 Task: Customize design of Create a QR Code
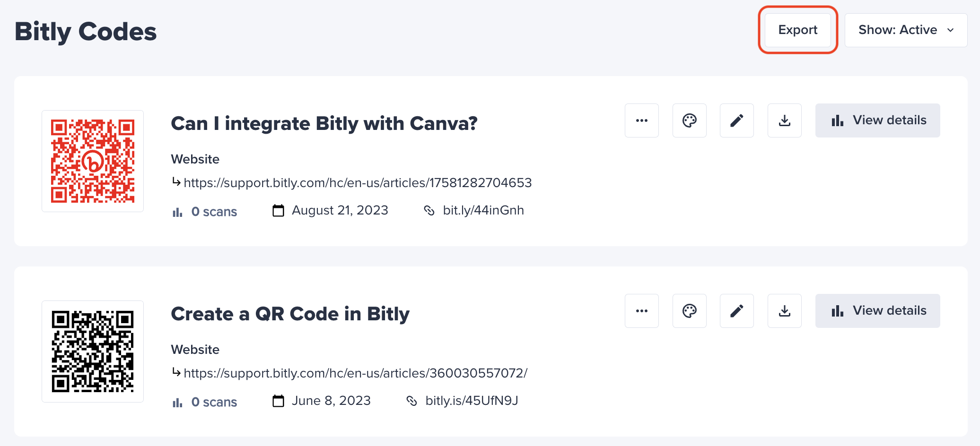pyautogui.click(x=689, y=311)
